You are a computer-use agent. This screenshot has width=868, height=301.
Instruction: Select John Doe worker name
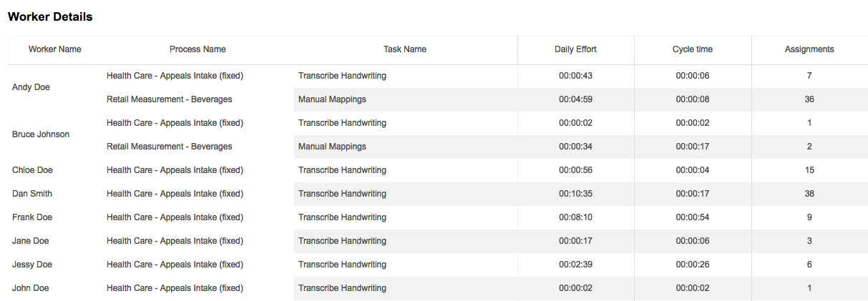click(x=31, y=288)
